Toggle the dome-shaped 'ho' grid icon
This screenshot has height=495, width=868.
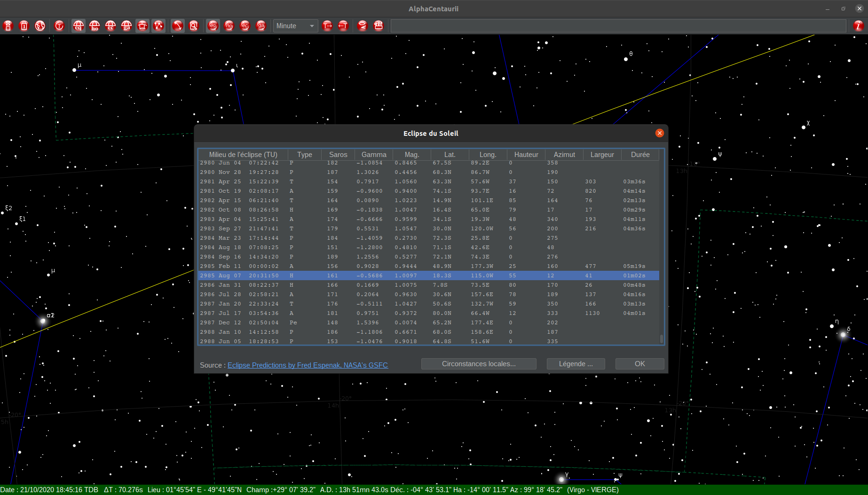tap(95, 26)
